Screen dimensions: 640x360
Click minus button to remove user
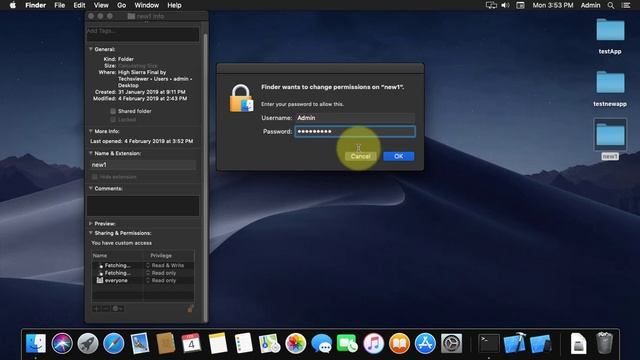click(106, 309)
